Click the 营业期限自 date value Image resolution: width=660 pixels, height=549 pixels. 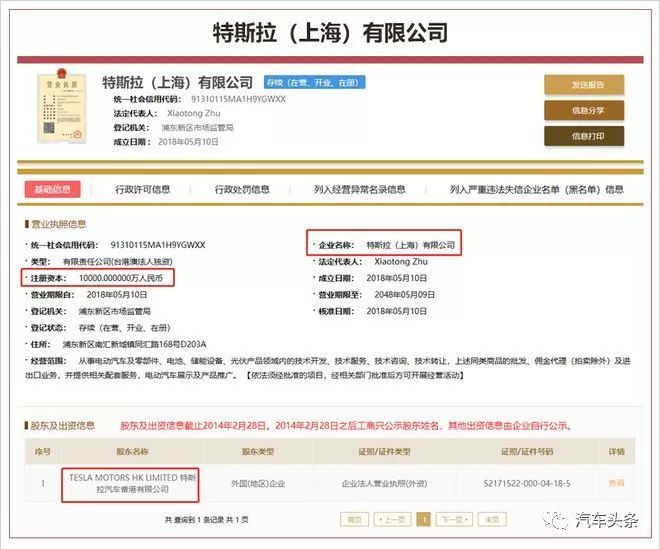pos(117,295)
